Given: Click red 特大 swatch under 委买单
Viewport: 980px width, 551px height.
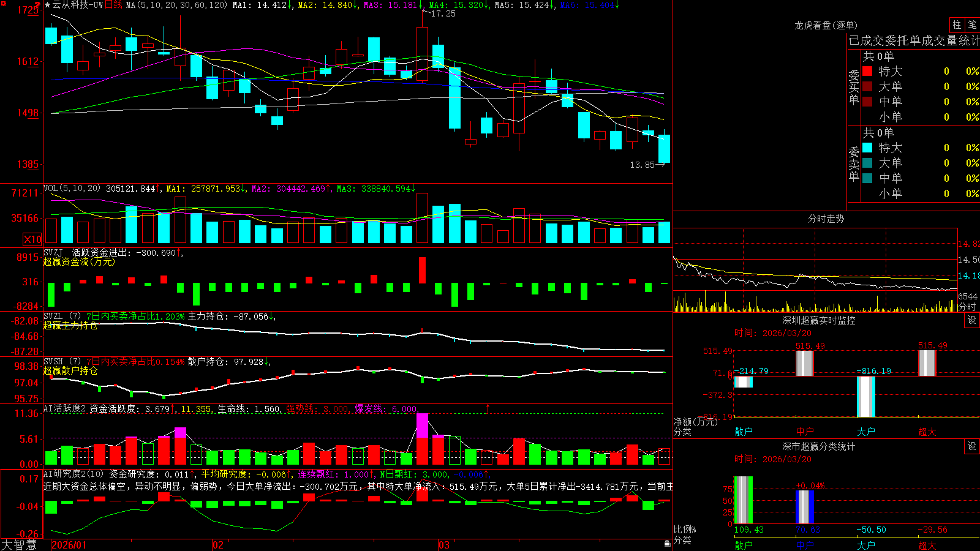Looking at the screenshot, I should tap(867, 71).
